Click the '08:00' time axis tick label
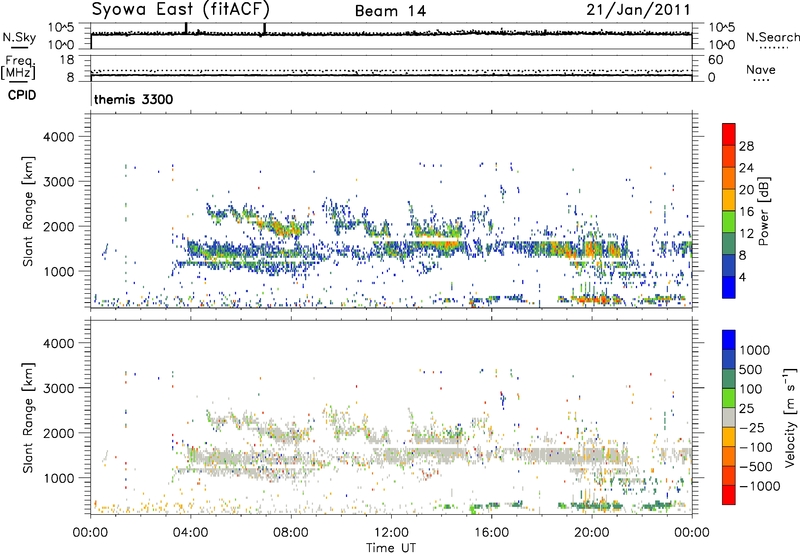This screenshot has height=554, width=800. [x=290, y=533]
